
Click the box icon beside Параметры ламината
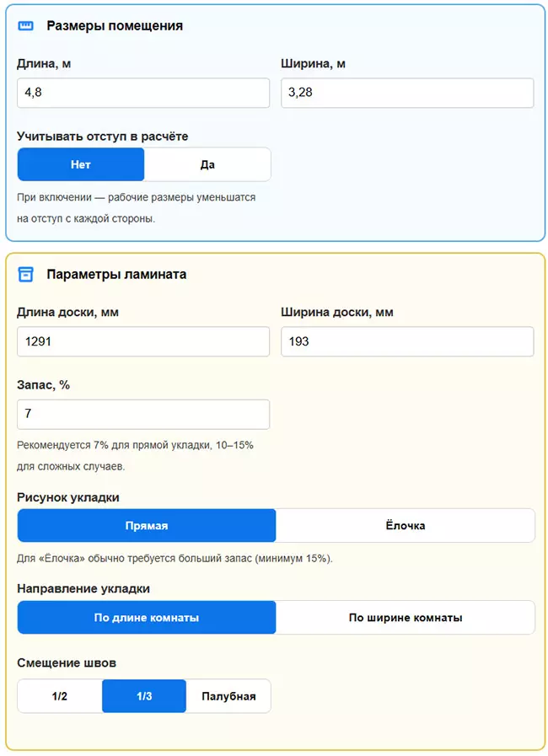(25, 274)
